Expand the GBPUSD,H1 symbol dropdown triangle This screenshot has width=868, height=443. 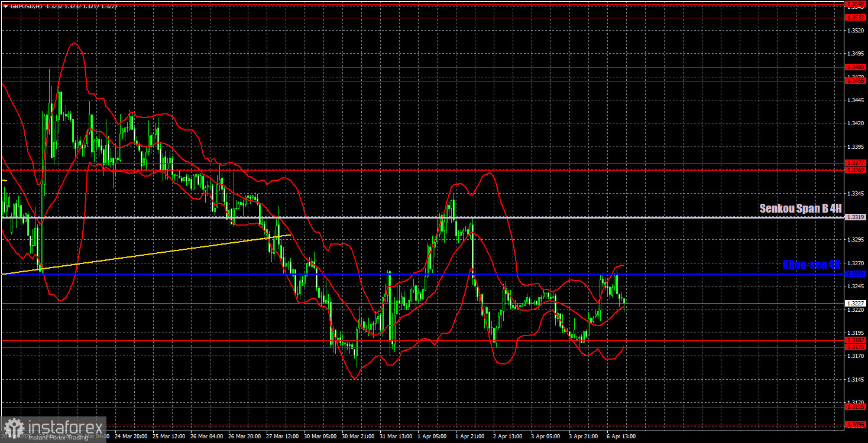point(5,6)
